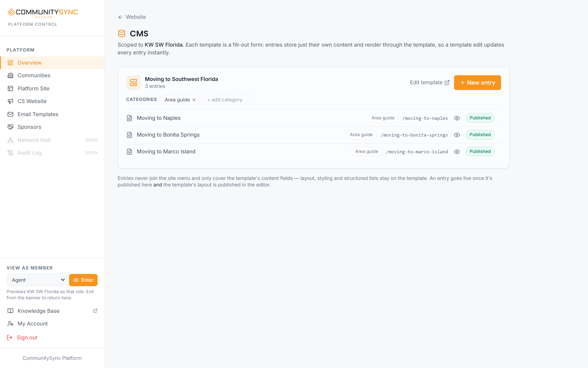Click the Knowledge Base external link icon
The width and height of the screenshot is (588, 368).
pos(95,311)
